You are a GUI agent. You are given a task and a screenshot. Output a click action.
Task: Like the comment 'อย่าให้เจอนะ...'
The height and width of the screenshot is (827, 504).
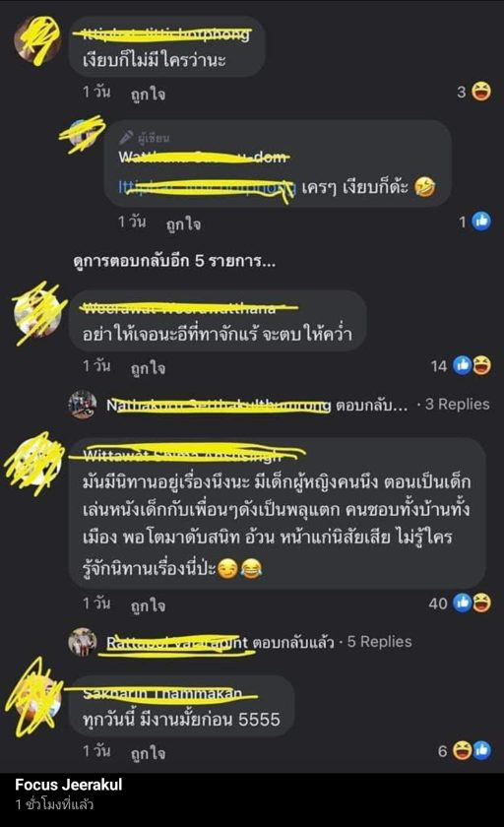point(148,367)
